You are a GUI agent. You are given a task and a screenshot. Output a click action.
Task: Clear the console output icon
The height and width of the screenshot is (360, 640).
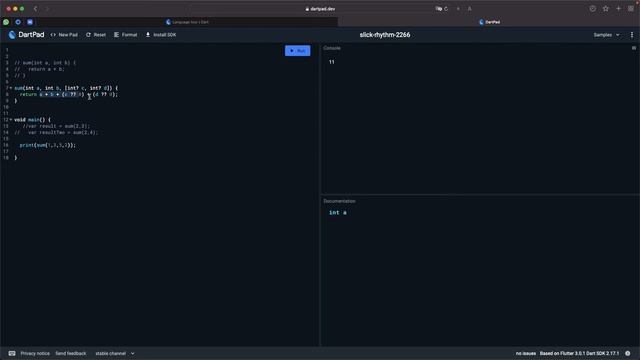[634, 48]
